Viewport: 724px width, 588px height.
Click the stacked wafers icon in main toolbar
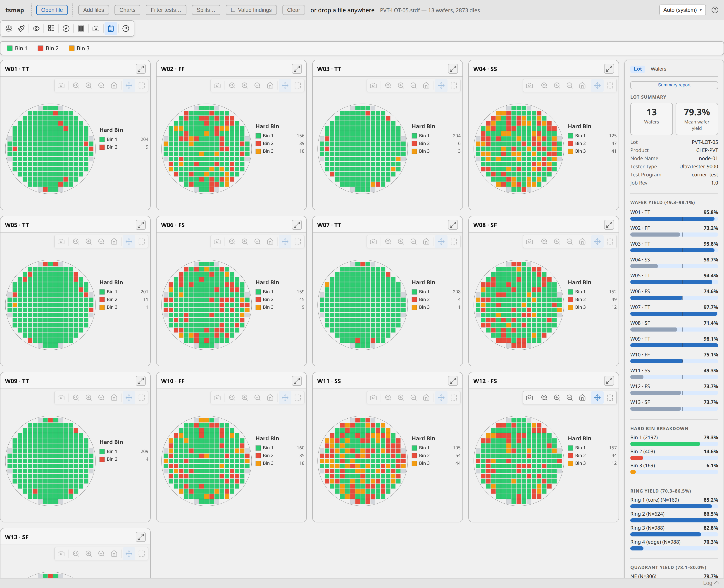[x=9, y=28]
